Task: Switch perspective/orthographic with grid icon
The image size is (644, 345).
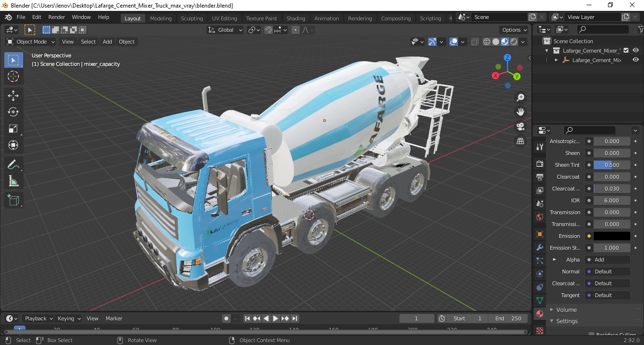Action: pyautogui.click(x=520, y=141)
